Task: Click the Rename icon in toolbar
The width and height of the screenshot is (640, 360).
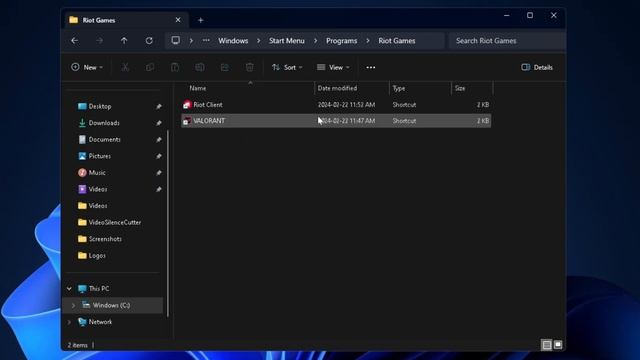Action: coord(200,67)
